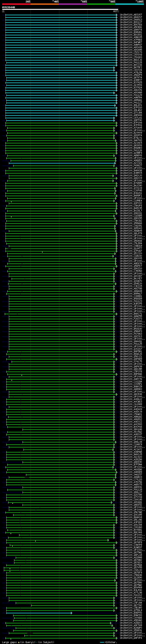Select label UniRef100_Q5I3I0

(x=131, y=253)
